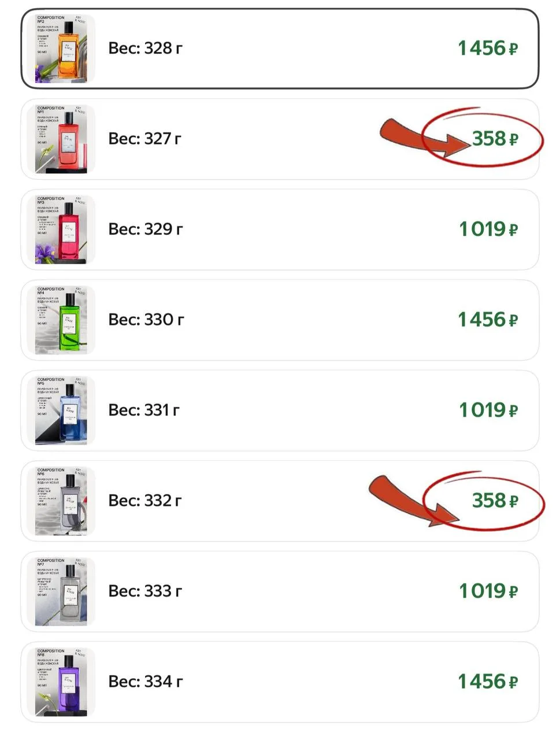Select the clear Composition №7 perfume thumbnail
Screen dimensions: 560x740
point(61,592)
